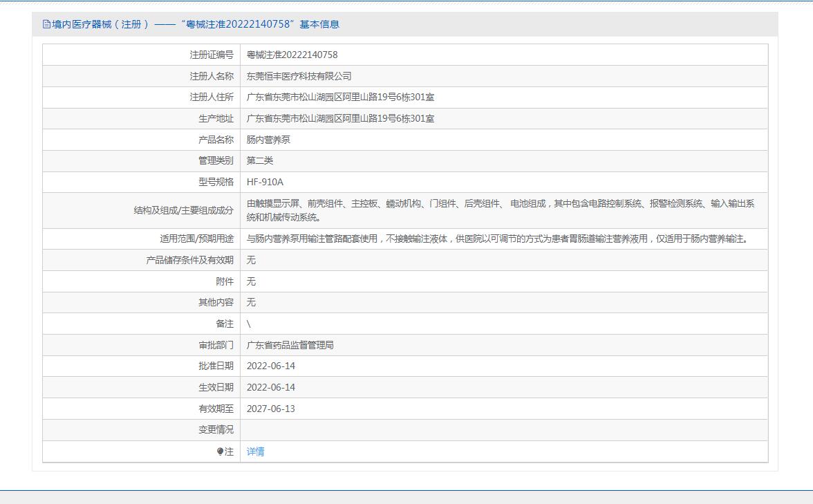
Task: Click the document icon in the page header
Action: [46, 24]
